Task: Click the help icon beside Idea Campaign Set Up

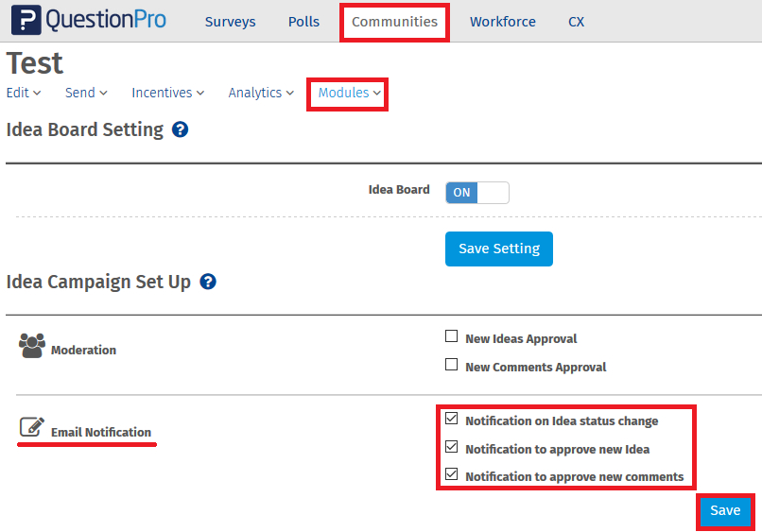Action: click(x=208, y=282)
